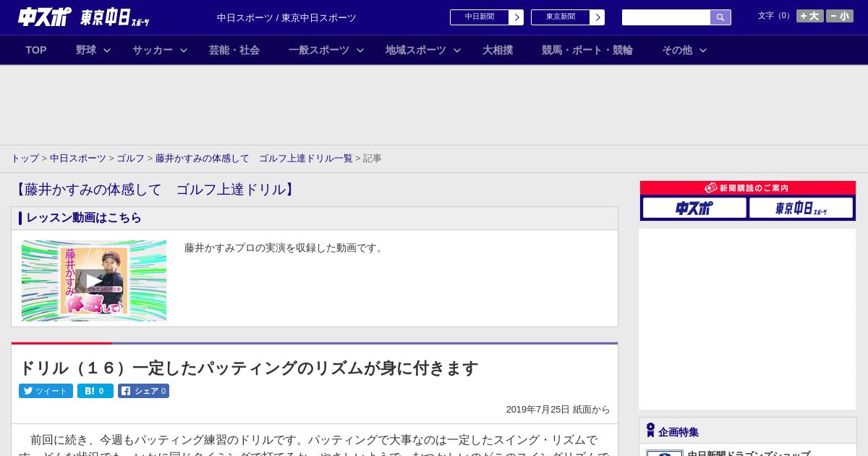Open the 大相撲 menu item
Image resolution: width=868 pixels, height=456 pixels.
pyautogui.click(x=498, y=50)
